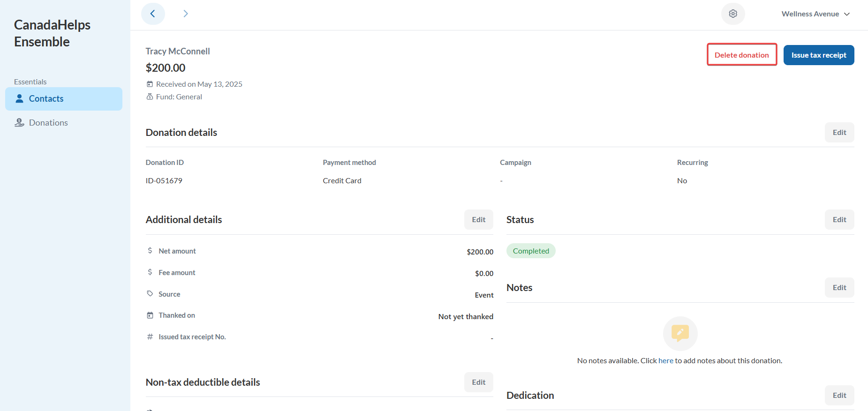The width and height of the screenshot is (868, 411).
Task: Click the 'here' link to add notes
Action: tap(665, 360)
